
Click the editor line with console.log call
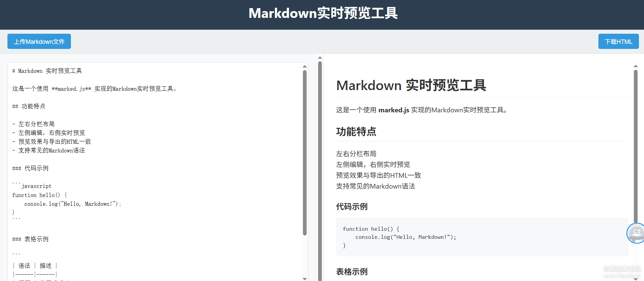coord(73,204)
